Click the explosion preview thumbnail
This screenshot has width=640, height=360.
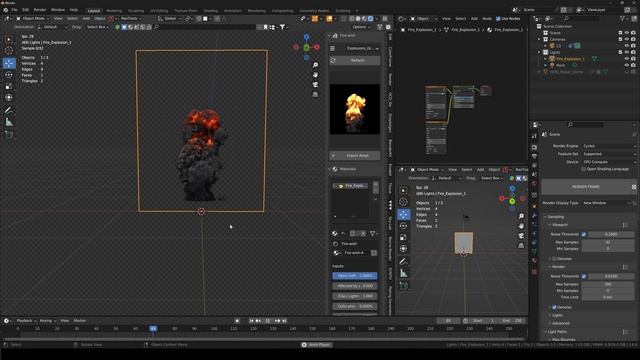pyautogui.click(x=355, y=109)
